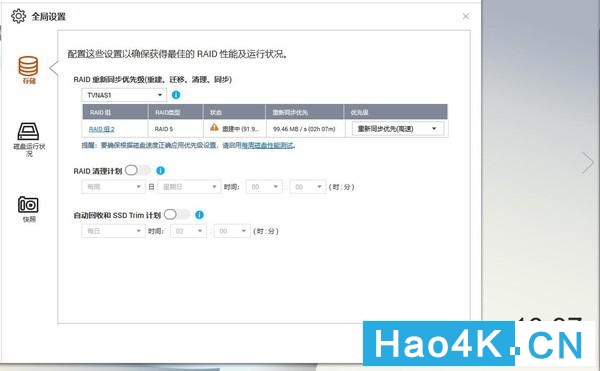
Task: Click the rebuild warning triangle icon
Action: tap(214, 127)
